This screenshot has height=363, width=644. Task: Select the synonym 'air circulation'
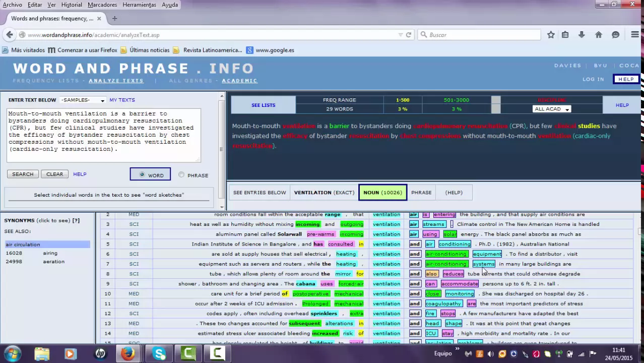(47, 245)
